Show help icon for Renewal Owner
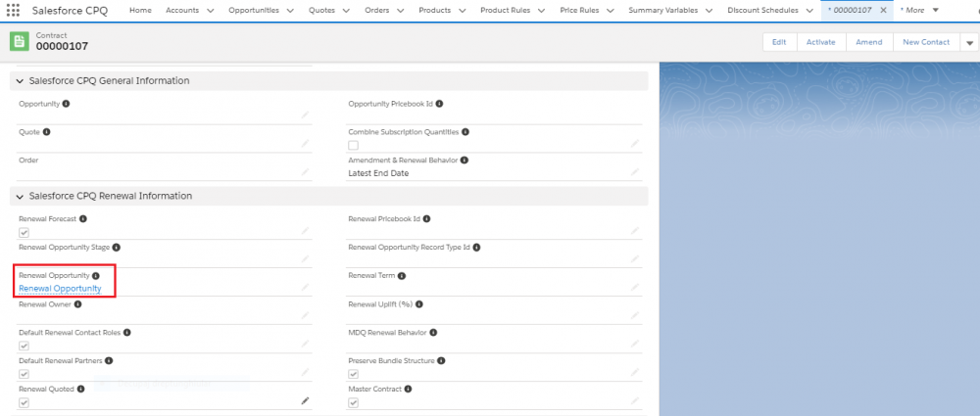Screen dimensions: 980x416 (x=77, y=304)
